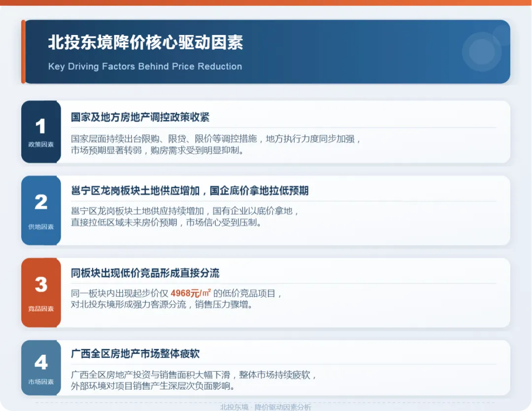Click the 市场因素 label

click(41, 382)
